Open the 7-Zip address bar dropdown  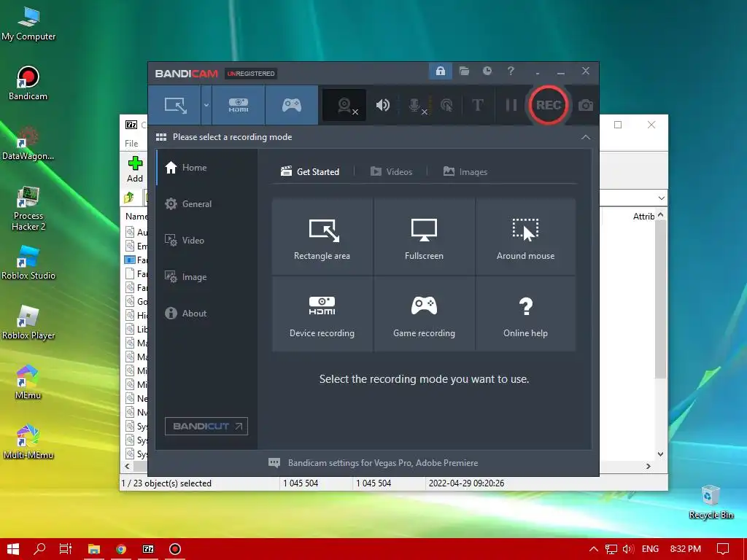(x=661, y=198)
